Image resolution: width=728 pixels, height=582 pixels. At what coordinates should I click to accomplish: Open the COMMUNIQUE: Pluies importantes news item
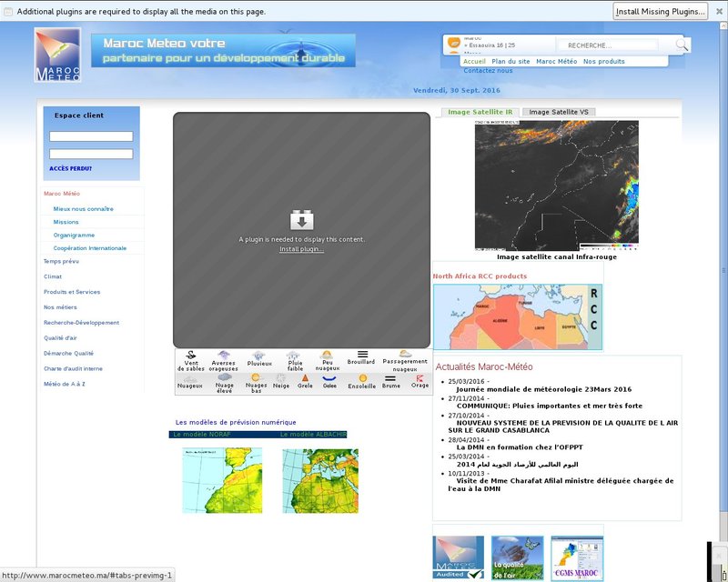[550, 406]
